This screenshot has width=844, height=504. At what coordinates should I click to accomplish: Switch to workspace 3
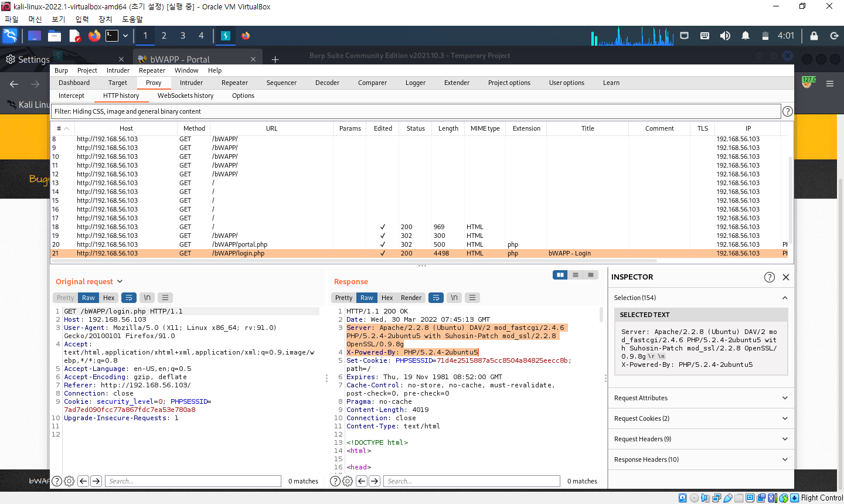(183, 36)
